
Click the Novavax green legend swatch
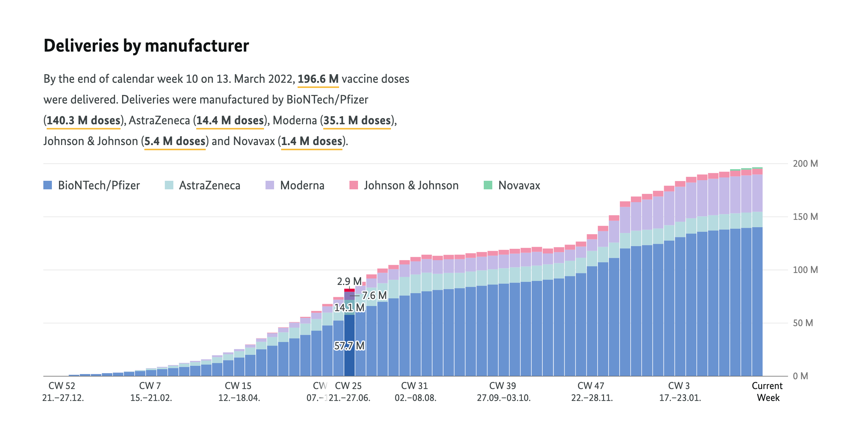488,185
